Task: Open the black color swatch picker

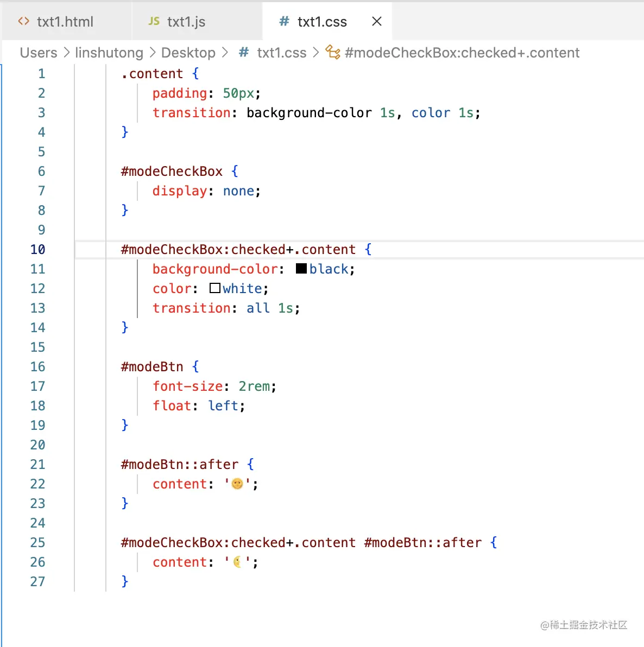Action: pos(301,269)
